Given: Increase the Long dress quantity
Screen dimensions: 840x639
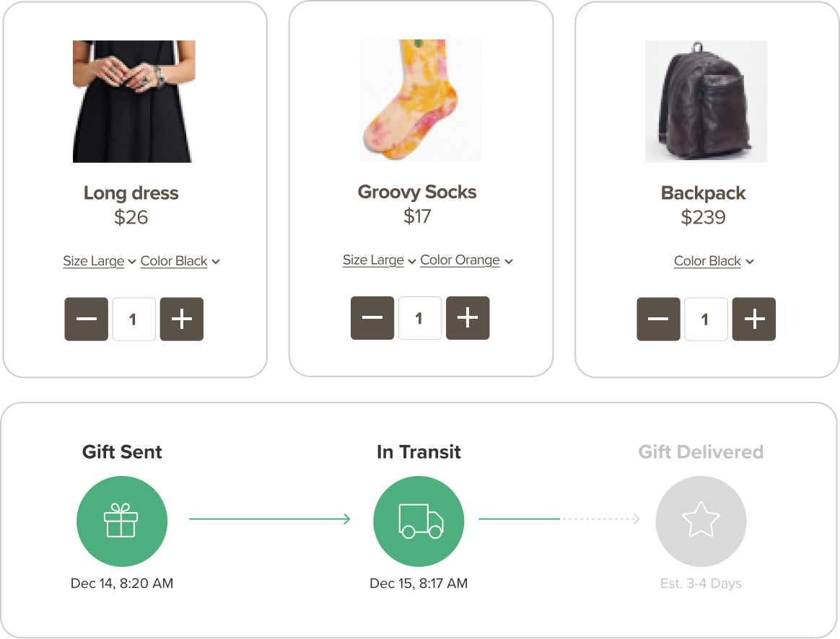Looking at the screenshot, I should pos(182,319).
